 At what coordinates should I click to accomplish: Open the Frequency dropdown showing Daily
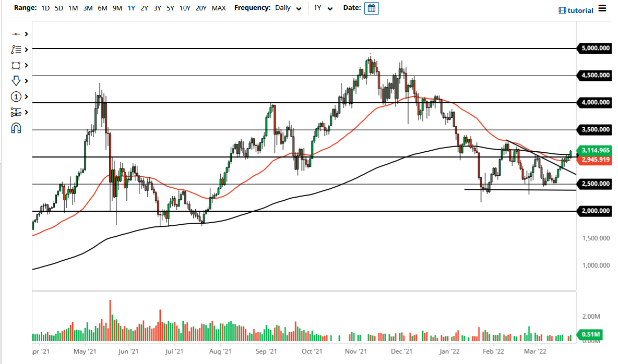point(288,8)
